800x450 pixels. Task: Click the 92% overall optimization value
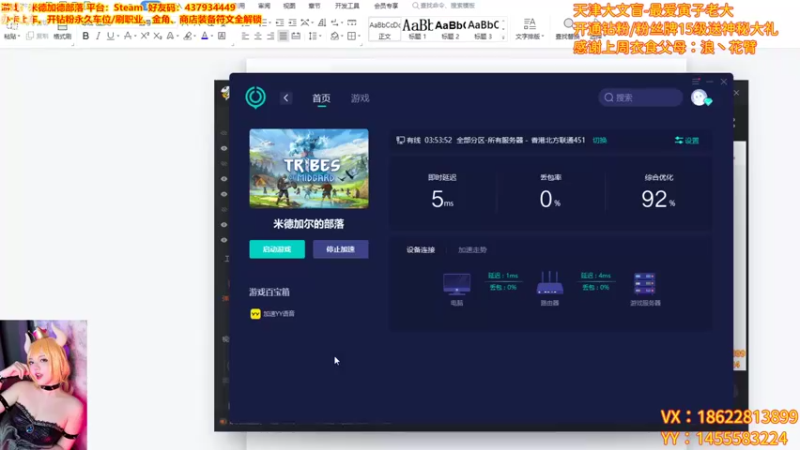658,199
